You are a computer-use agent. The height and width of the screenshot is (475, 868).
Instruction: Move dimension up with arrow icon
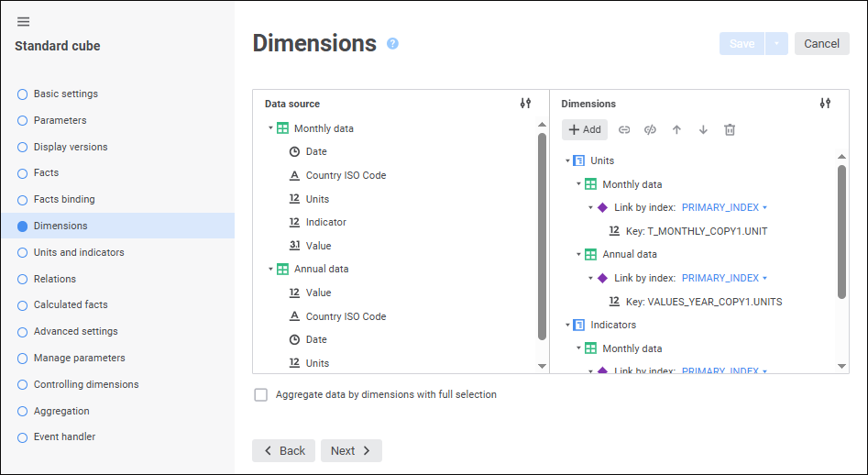(x=677, y=130)
